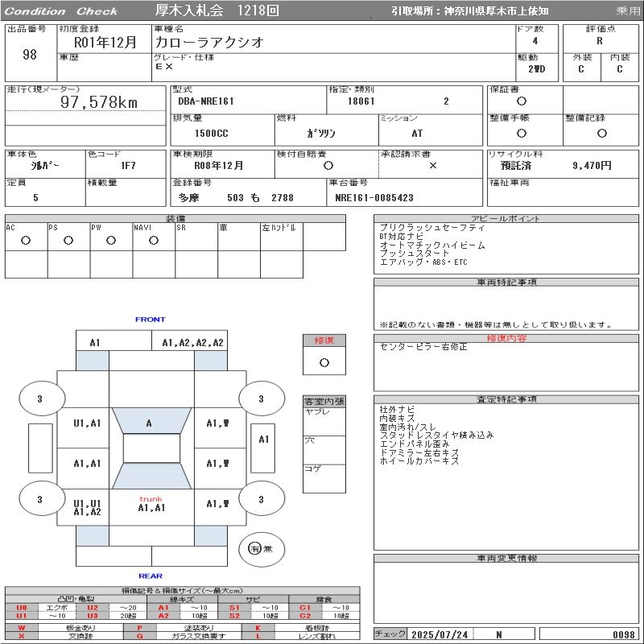The image size is (644, 644).
Task: Select first registration date R01年12月
Action: pos(105,43)
